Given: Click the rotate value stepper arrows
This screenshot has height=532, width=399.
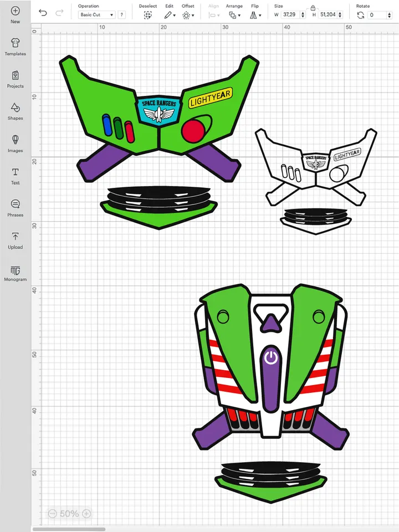Looking at the screenshot, I should point(390,14).
